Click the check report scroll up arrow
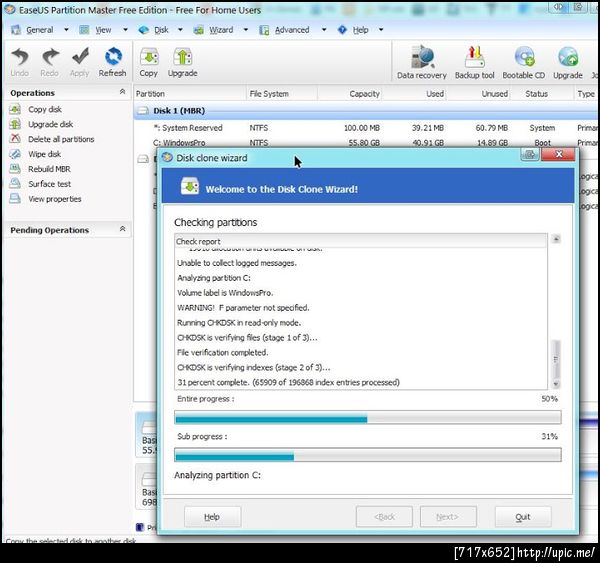This screenshot has height=563, width=600. 556,239
